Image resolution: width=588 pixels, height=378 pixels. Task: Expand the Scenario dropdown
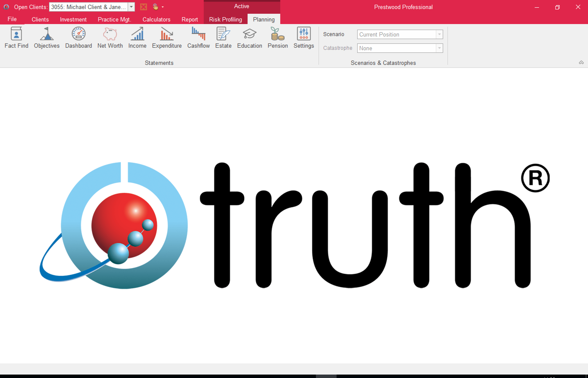(439, 34)
